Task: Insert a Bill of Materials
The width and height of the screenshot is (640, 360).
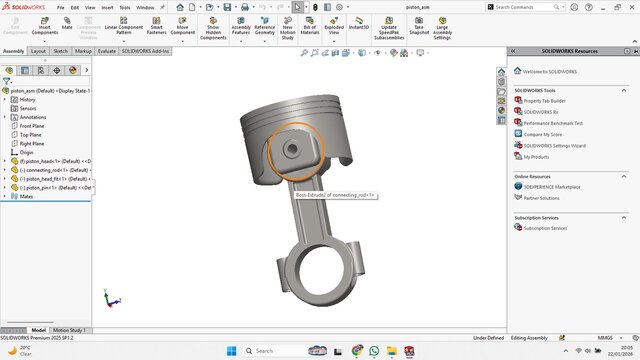Action: tap(310, 25)
